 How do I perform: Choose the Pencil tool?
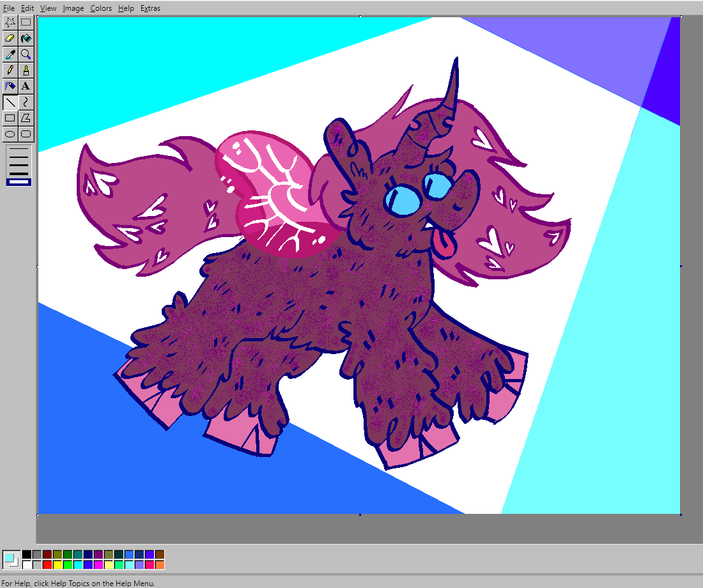coord(10,70)
